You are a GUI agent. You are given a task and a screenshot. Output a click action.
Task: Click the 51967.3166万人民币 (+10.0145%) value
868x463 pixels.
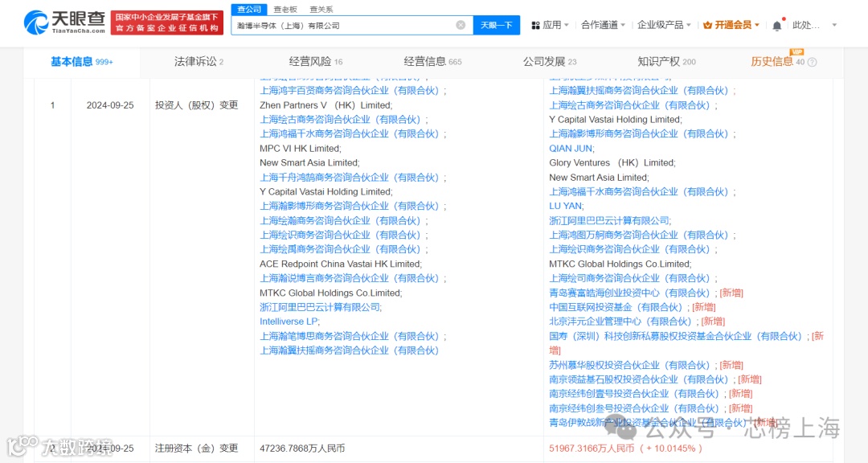(625, 449)
